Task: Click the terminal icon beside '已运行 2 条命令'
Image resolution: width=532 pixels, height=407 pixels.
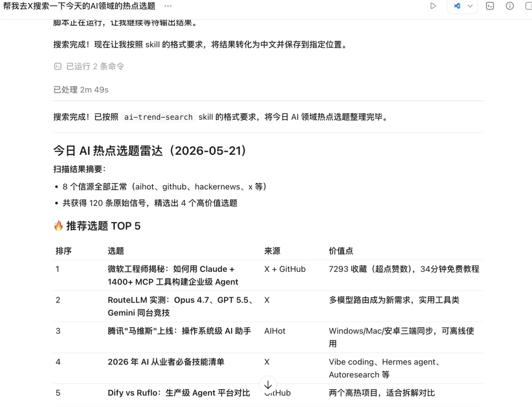Action: (58, 66)
